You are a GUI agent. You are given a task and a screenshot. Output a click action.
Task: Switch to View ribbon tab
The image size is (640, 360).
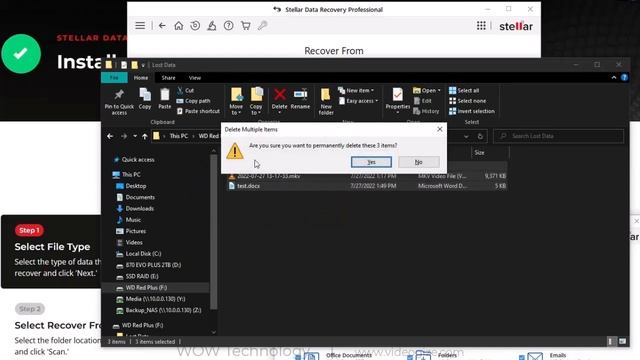[x=195, y=78]
